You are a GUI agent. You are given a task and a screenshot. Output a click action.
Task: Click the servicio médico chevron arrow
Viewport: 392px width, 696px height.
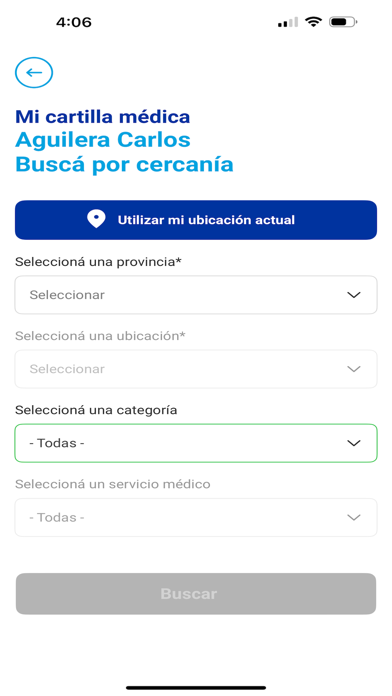pos(353,517)
